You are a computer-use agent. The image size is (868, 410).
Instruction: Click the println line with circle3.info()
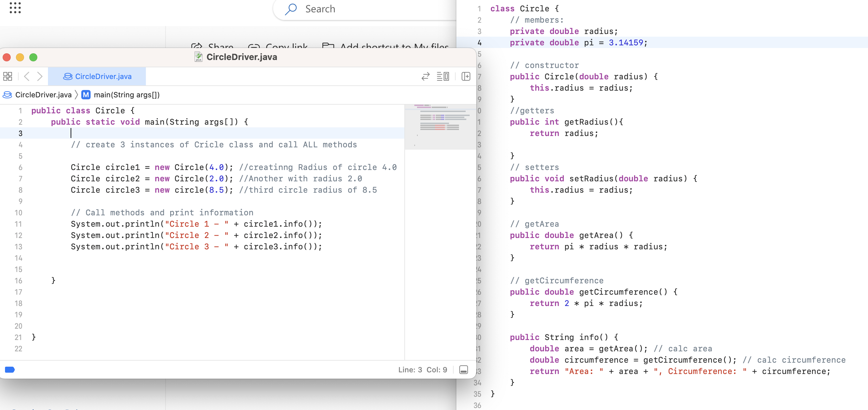click(197, 247)
